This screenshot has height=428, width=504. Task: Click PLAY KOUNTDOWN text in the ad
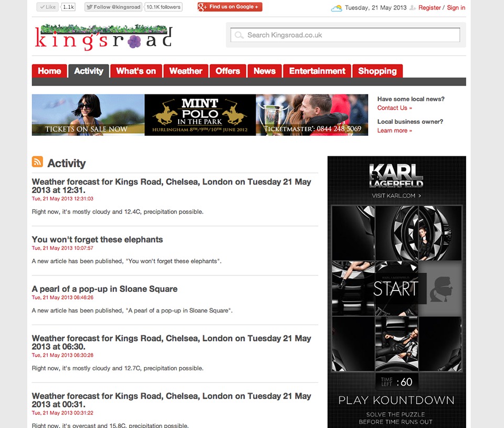pos(396,400)
